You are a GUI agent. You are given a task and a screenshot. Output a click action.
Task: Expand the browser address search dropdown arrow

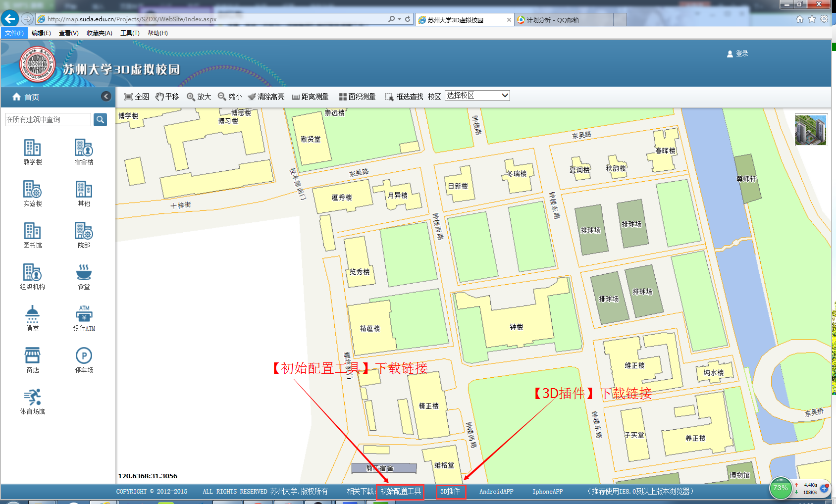399,19
